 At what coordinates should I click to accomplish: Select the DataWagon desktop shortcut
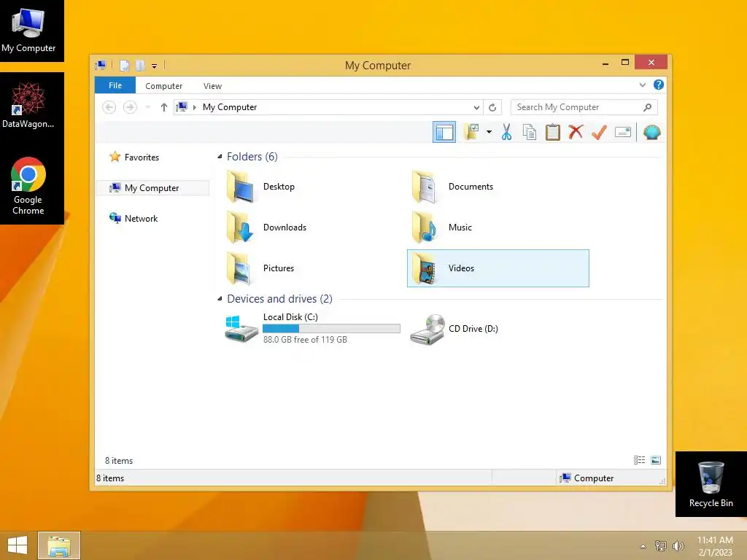tap(28, 105)
